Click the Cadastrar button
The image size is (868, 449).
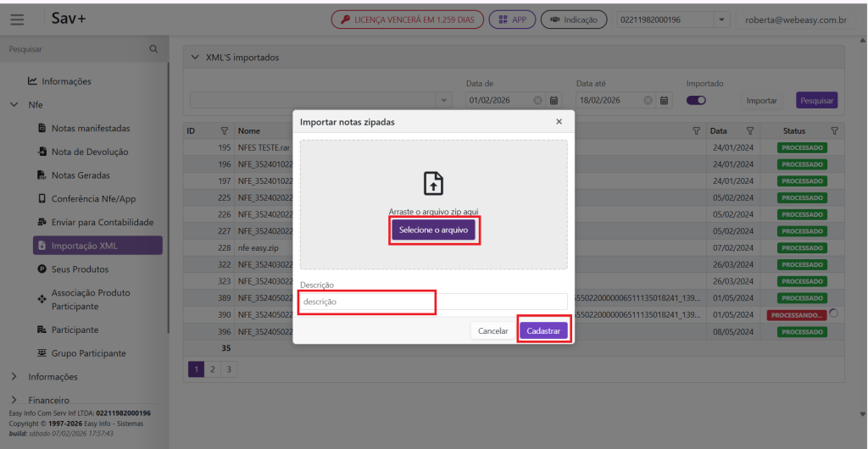coord(543,330)
